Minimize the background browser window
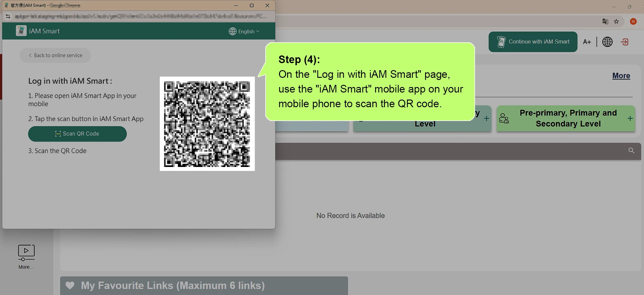The height and width of the screenshot is (295, 644). coord(614,7)
